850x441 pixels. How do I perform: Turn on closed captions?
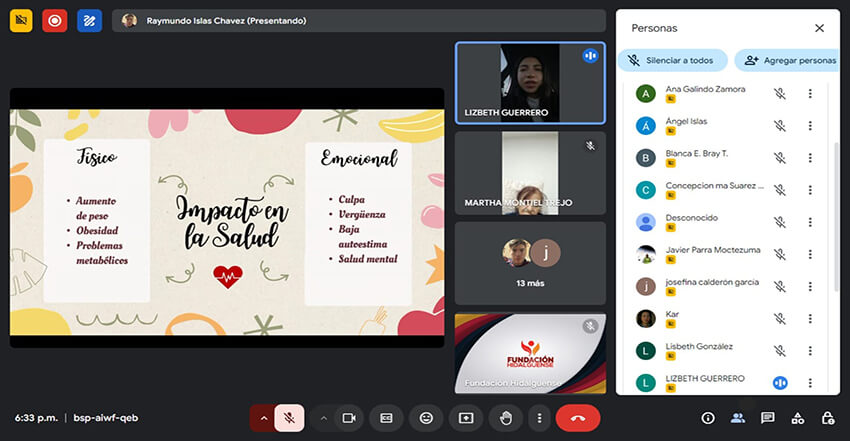386,417
